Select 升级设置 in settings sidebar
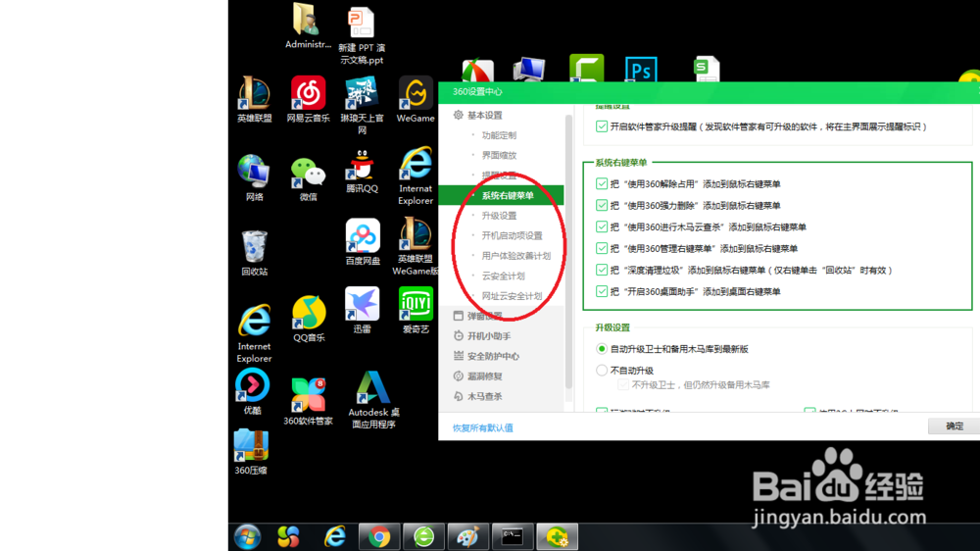This screenshot has height=551, width=980. tap(499, 215)
